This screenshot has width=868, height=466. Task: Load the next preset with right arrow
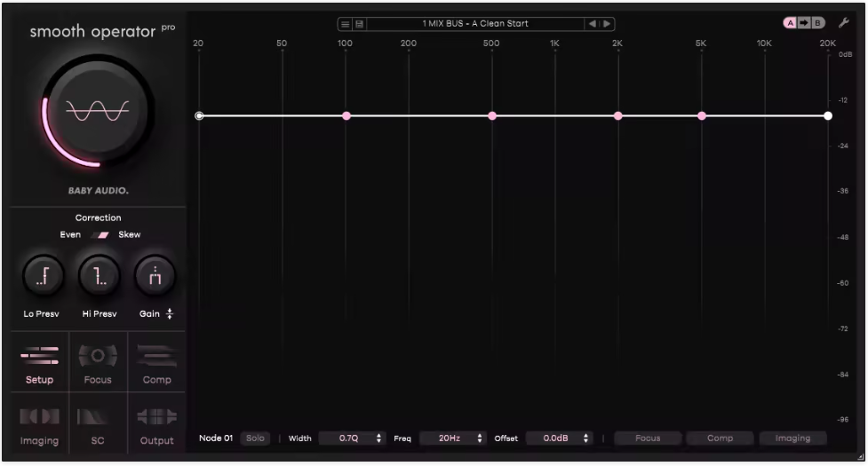pos(607,24)
